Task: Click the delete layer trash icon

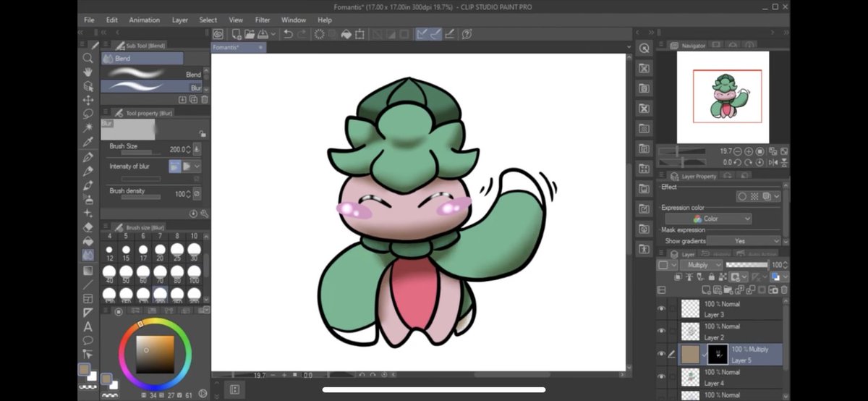Action: click(x=784, y=290)
